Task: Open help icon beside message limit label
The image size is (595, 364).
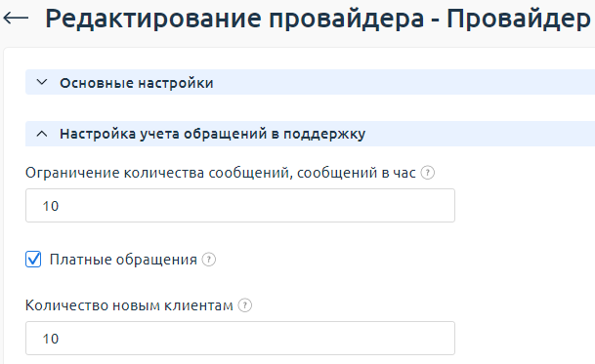Action: (428, 173)
